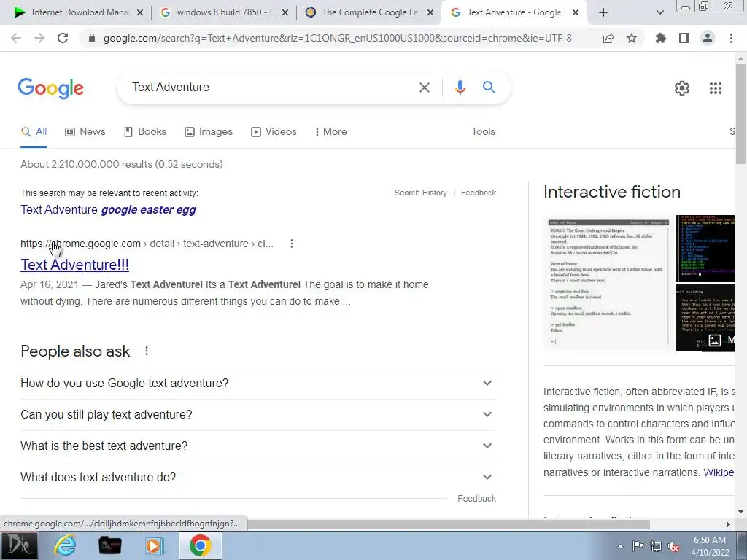This screenshot has width=747, height=560.
Task: Open the taskbar clock and date
Action: tap(710, 546)
